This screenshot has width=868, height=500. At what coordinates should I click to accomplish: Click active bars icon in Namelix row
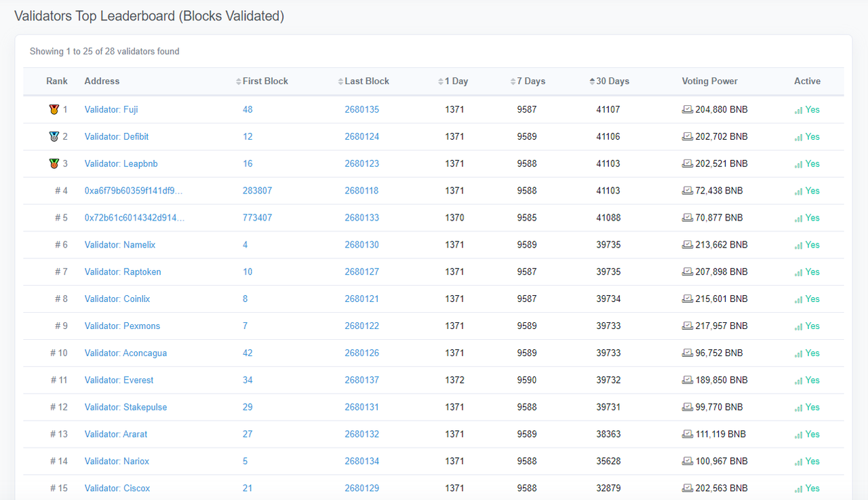[x=799, y=246]
